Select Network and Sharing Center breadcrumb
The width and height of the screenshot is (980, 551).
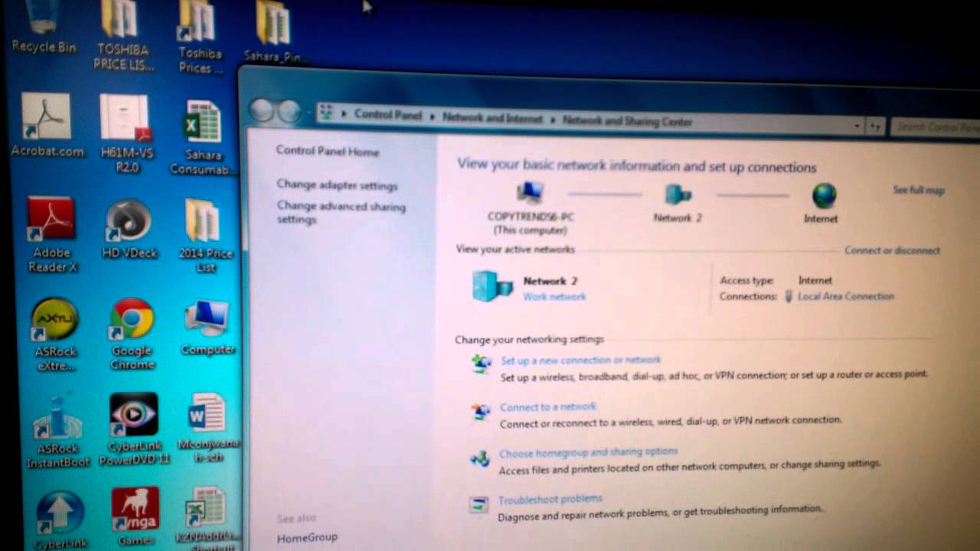(x=627, y=121)
